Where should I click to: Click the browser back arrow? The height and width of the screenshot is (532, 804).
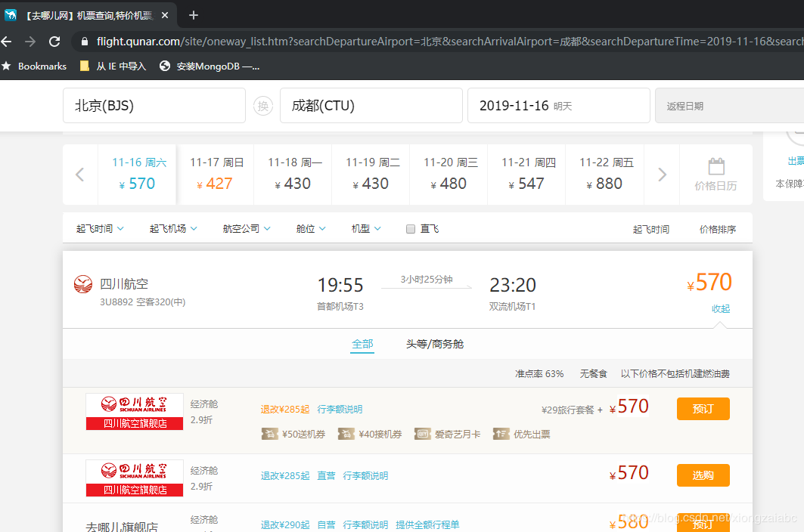click(x=6, y=42)
